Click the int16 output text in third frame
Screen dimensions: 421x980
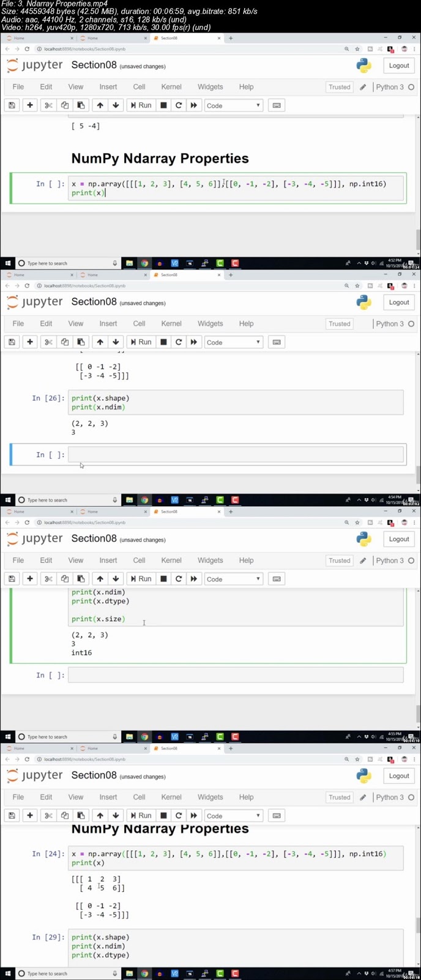81,653
